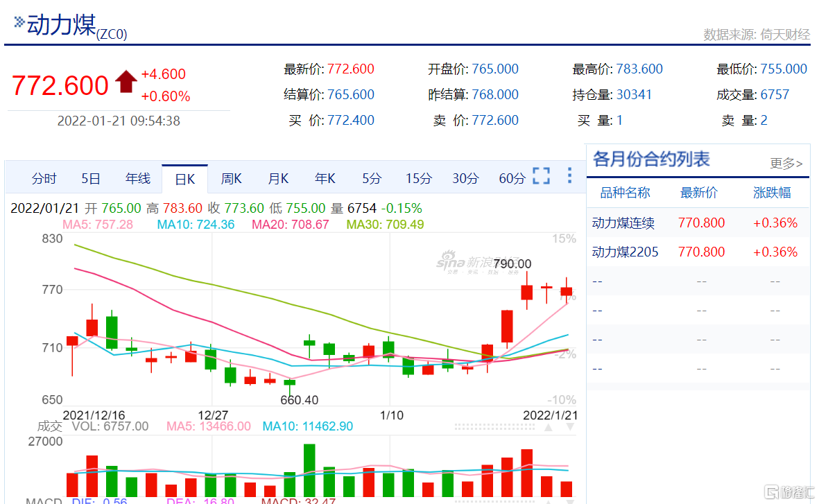Click the down triangle beside volume slider
The image size is (819, 504).
click(570, 427)
